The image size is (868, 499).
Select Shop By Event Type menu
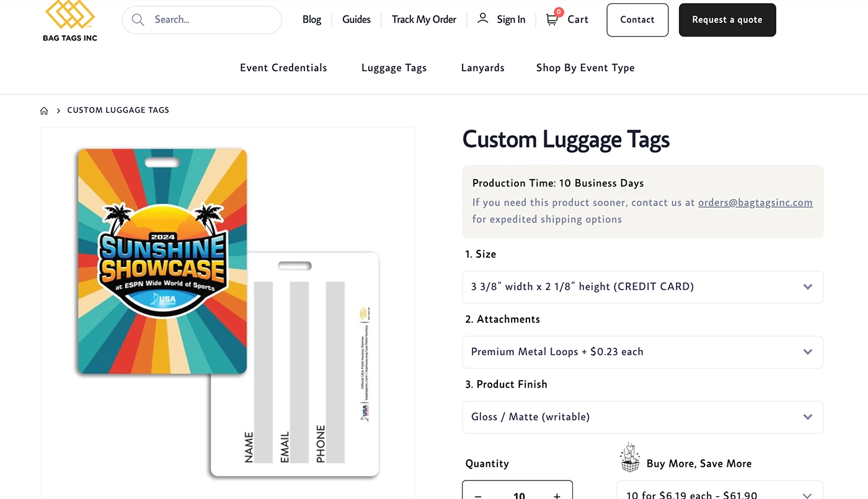tap(585, 68)
